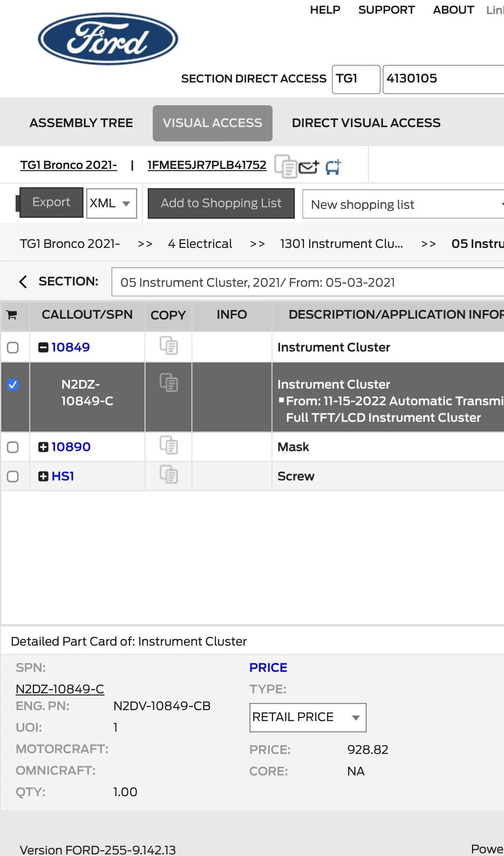Email the vehicle info with the envelope icon
The height and width of the screenshot is (856, 504).
pyautogui.click(x=309, y=167)
